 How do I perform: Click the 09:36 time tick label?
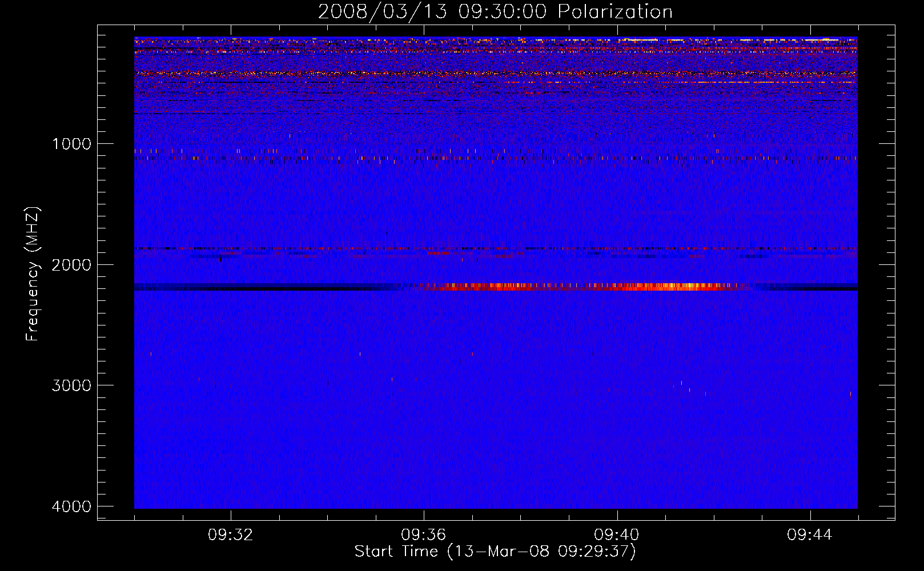tap(424, 535)
